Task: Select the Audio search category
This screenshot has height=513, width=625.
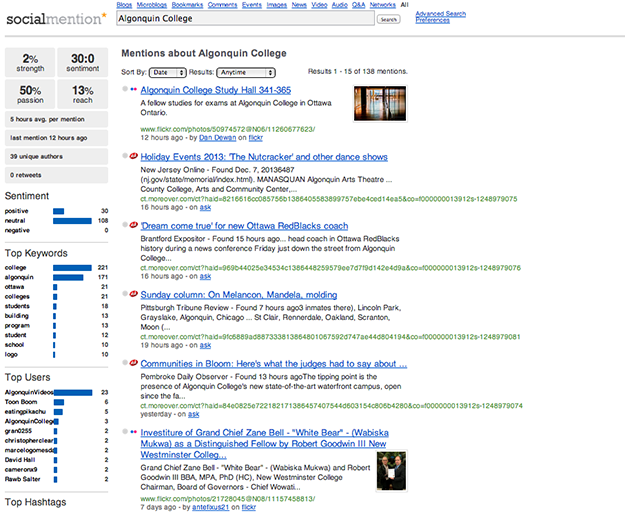Action: tap(340, 5)
